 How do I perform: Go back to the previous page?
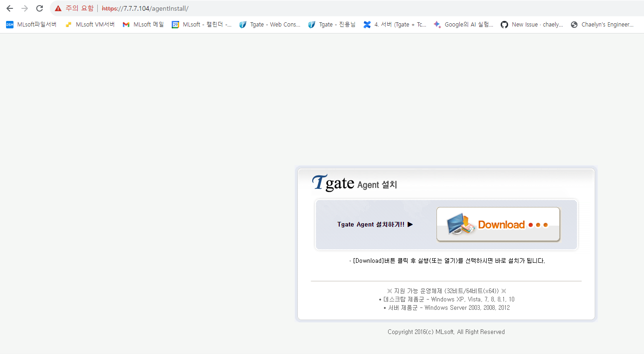[x=10, y=8]
